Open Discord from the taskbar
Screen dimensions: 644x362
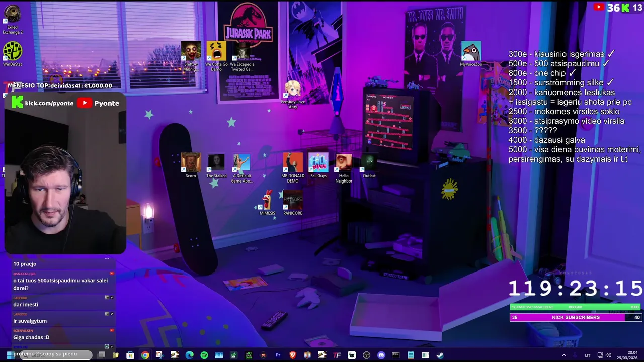[381, 355]
